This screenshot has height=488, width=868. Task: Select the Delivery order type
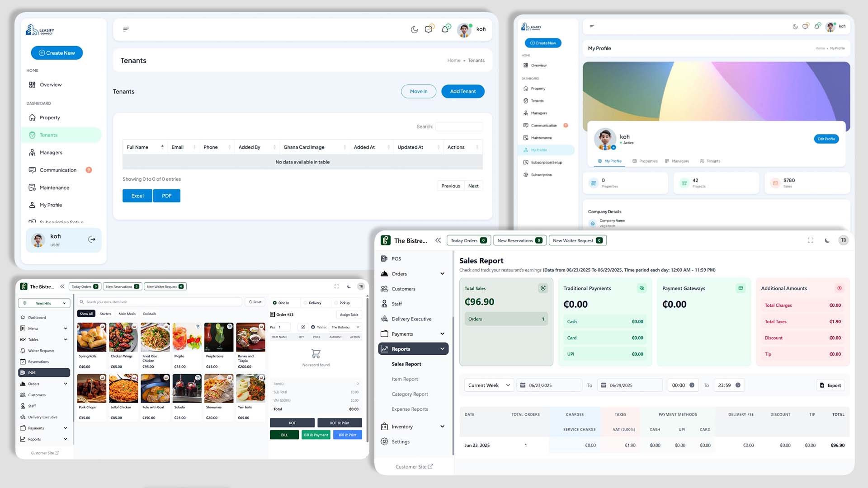pos(312,303)
